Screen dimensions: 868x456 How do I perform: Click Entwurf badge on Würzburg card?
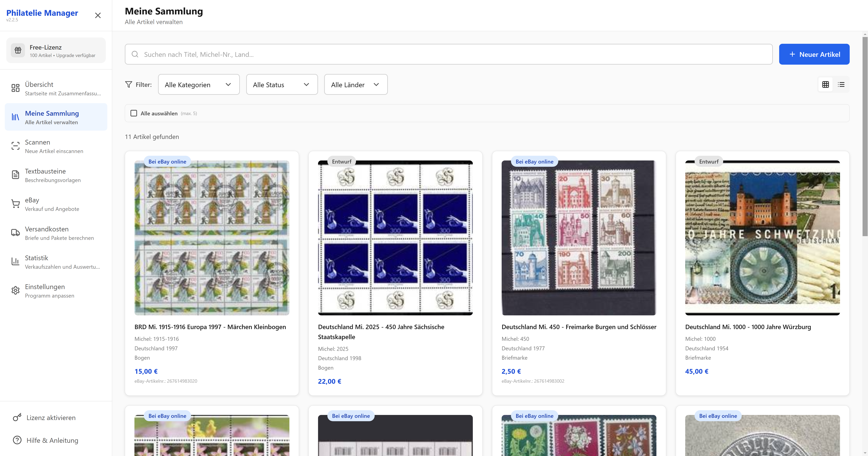tap(709, 161)
